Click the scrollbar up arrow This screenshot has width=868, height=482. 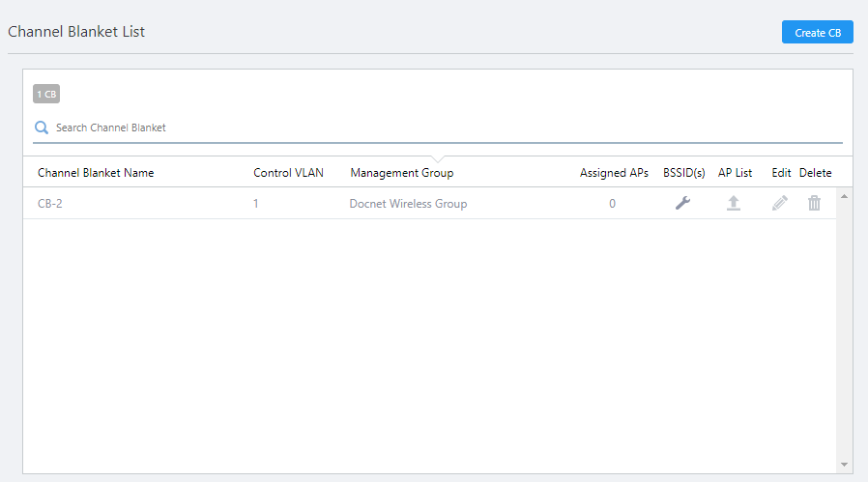click(844, 196)
